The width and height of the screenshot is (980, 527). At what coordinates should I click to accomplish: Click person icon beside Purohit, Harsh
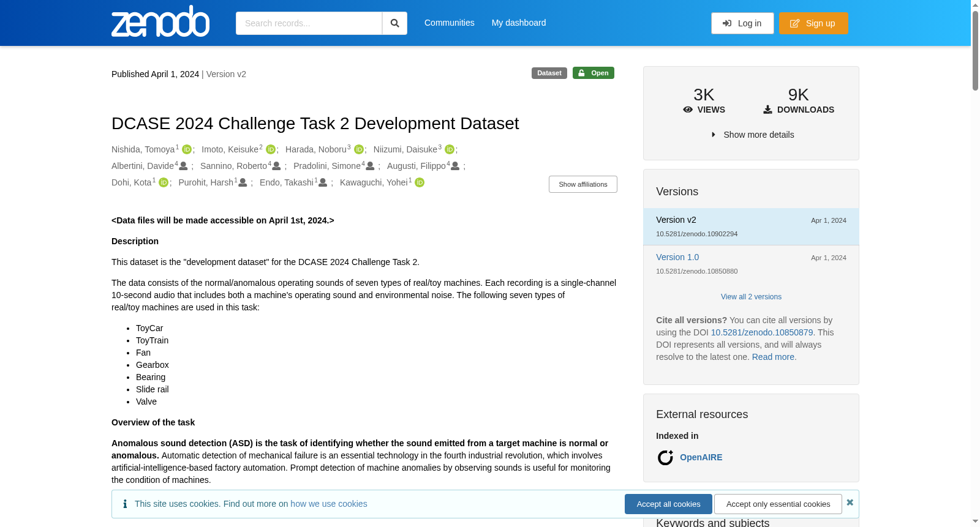pyautogui.click(x=243, y=182)
